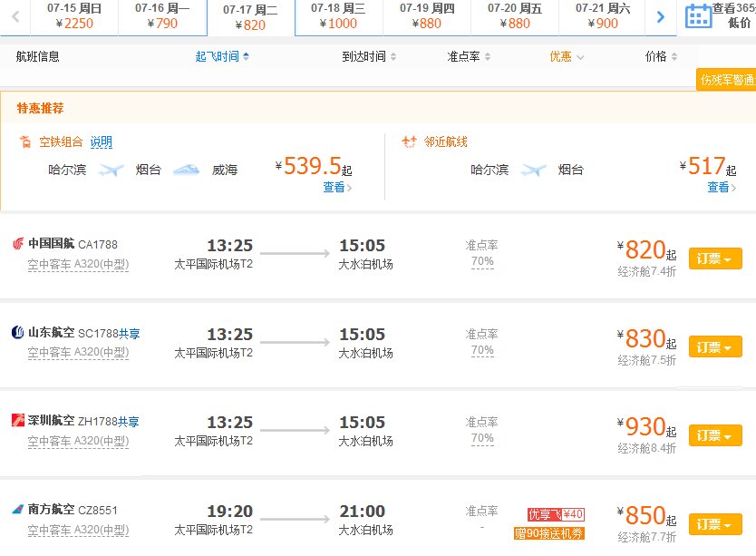Select the 07-16 周一 date tab
The width and height of the screenshot is (756, 556).
click(162, 16)
